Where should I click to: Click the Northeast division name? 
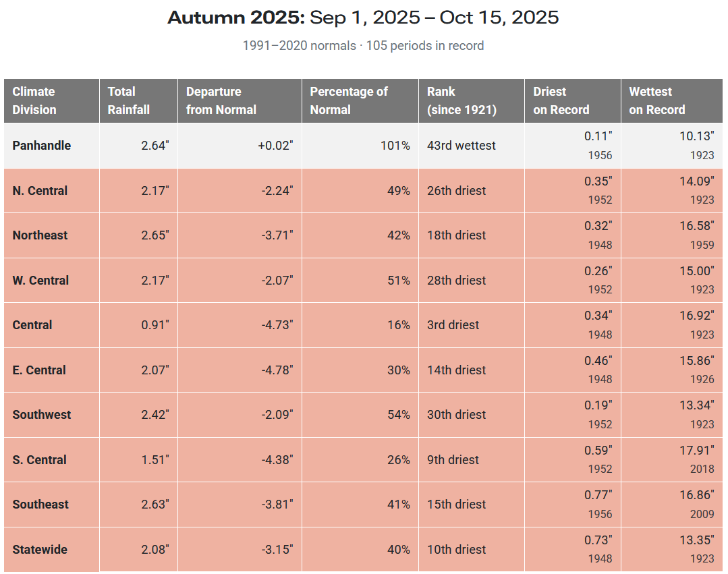tap(40, 235)
